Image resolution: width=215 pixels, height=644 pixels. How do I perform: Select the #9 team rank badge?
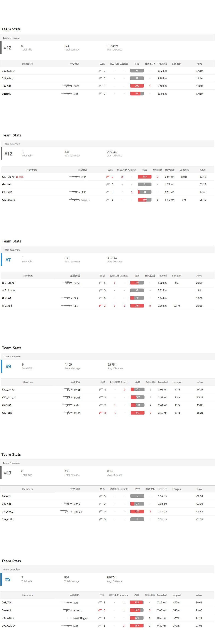coord(8,366)
